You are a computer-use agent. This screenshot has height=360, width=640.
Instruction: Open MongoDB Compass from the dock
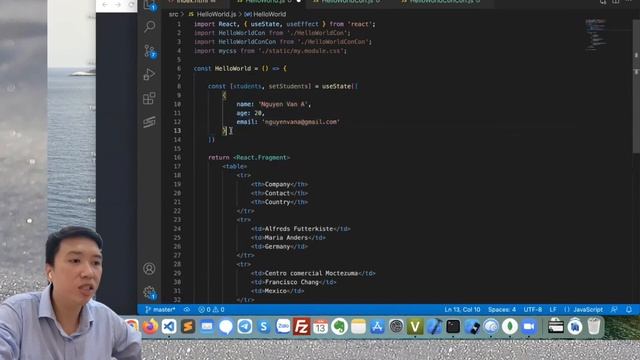509,327
